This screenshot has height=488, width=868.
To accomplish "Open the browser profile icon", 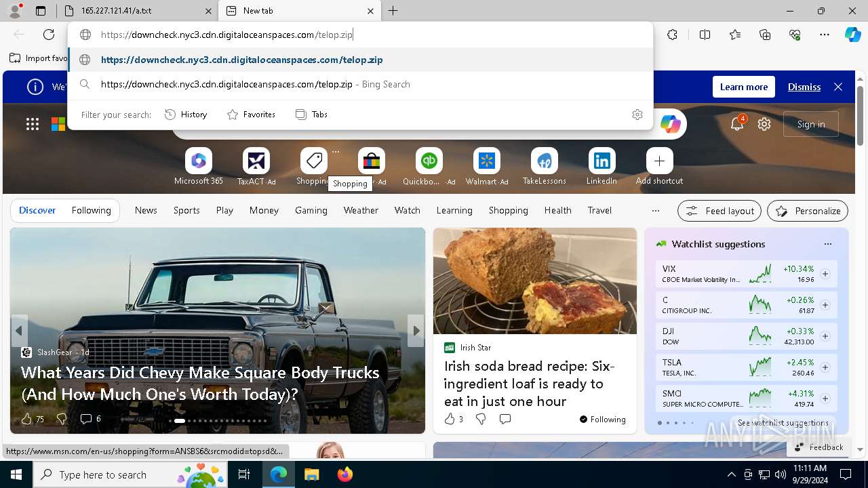I will tap(15, 11).
